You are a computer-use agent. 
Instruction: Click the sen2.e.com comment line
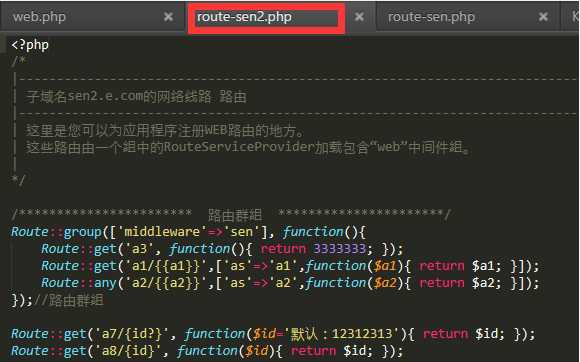136,97
